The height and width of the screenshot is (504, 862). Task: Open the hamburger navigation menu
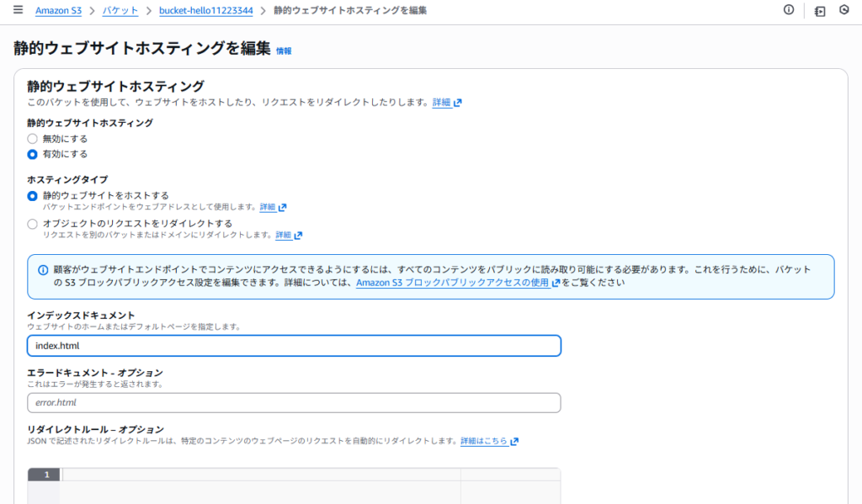point(18,10)
